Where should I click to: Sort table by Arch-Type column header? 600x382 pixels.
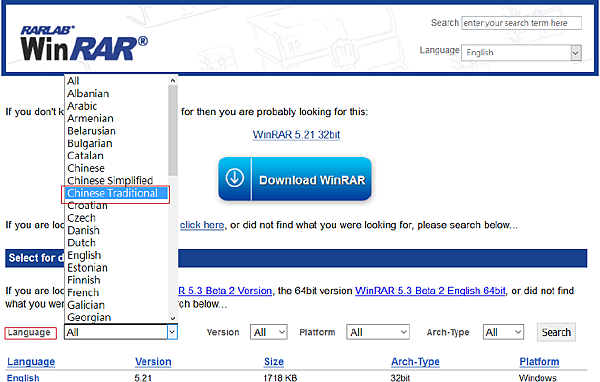point(415,362)
